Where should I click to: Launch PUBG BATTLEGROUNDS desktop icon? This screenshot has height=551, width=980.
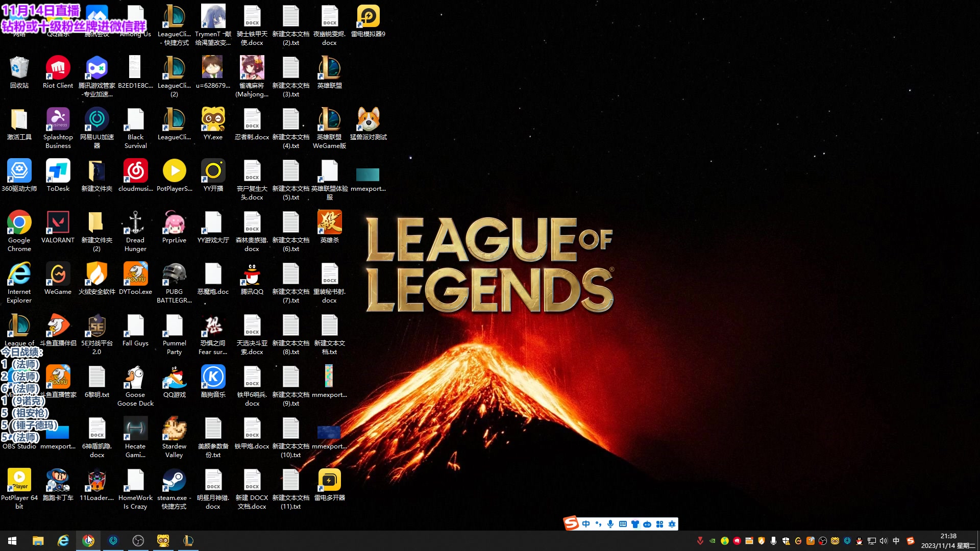pos(174,274)
